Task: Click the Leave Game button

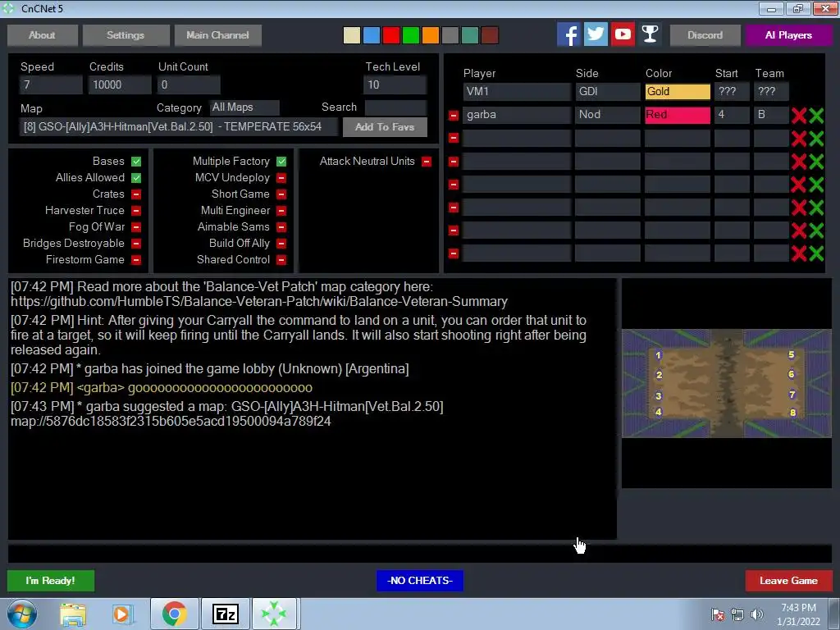Action: 788,581
